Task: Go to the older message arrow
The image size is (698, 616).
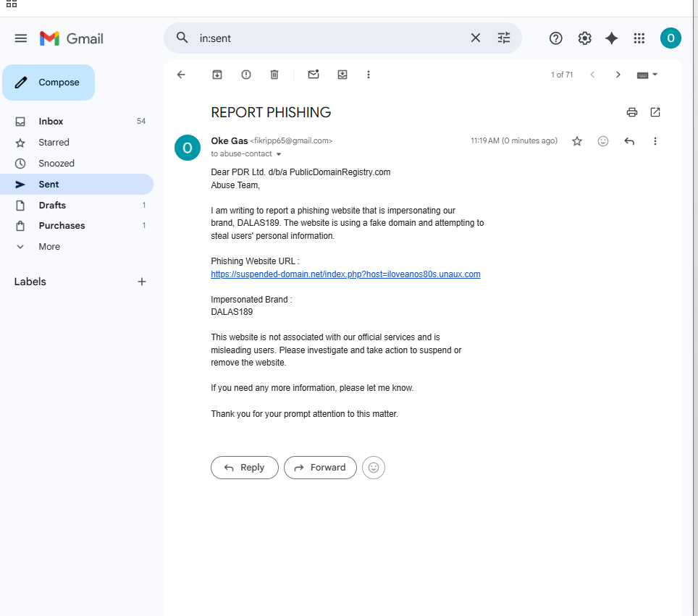Action: 618,75
